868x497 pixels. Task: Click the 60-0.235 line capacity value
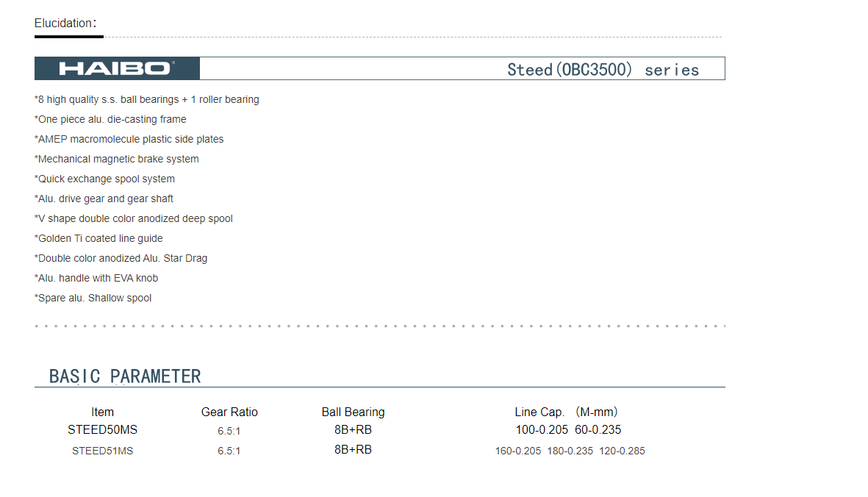598,430
